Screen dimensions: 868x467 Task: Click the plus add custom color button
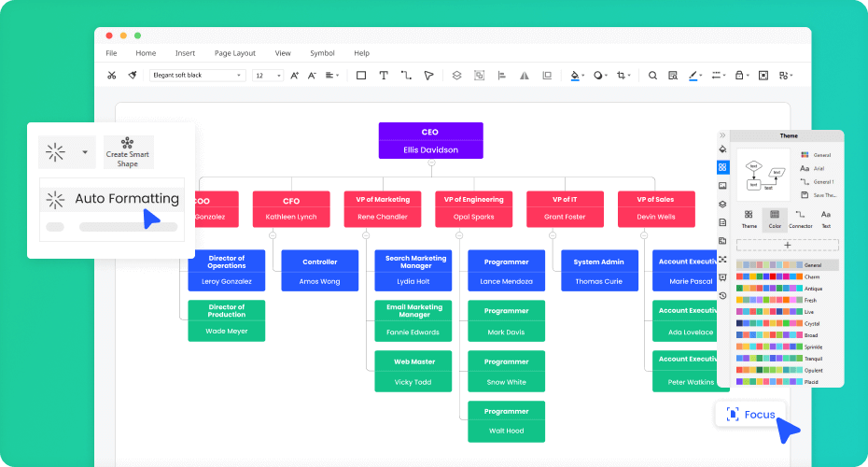tap(787, 245)
